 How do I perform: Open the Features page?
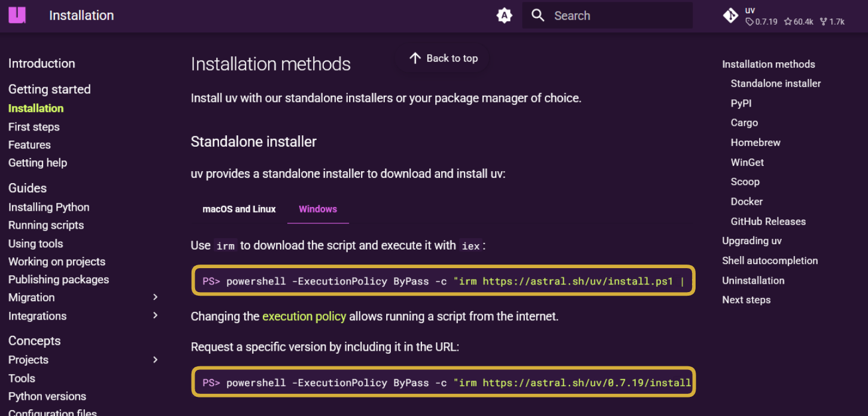point(29,145)
